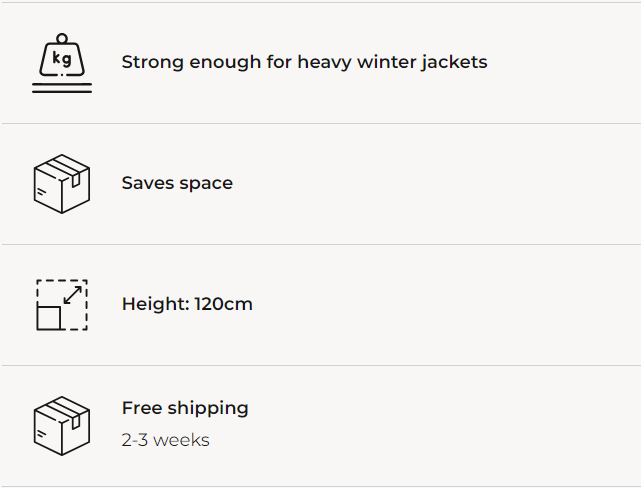Click the small solid square in dimensions icon
Viewport: 641px width, 488px height.
pyautogui.click(x=49, y=318)
